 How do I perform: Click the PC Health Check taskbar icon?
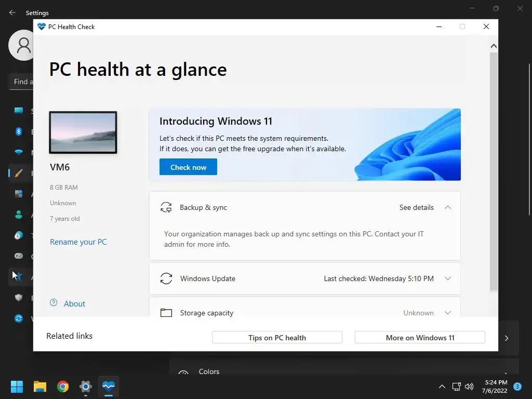pyautogui.click(x=109, y=387)
